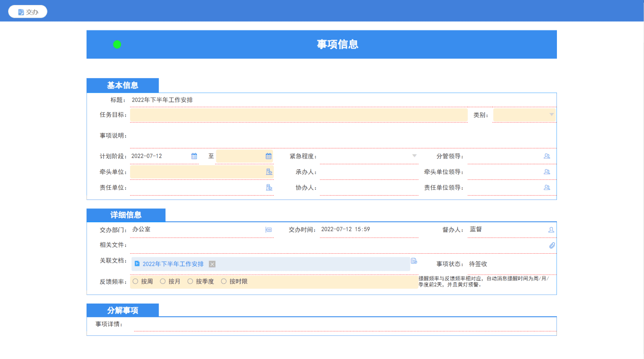644x359 pixels.
Task: Click the 分解事项 section header
Action: coord(122,310)
